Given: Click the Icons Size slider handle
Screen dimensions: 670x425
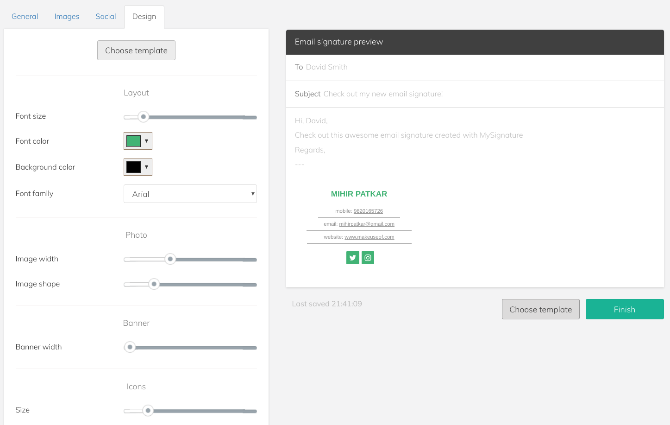Looking at the screenshot, I should (148, 410).
